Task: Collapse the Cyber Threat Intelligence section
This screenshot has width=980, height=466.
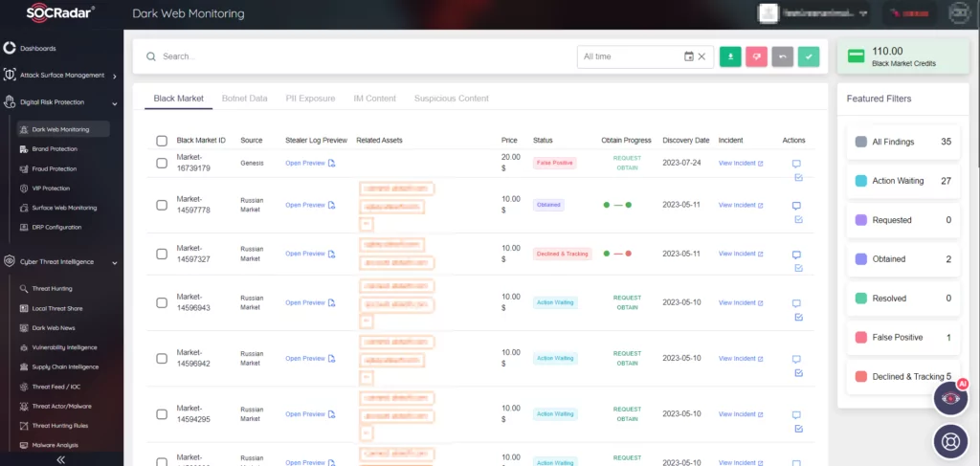Action: pyautogui.click(x=60, y=262)
